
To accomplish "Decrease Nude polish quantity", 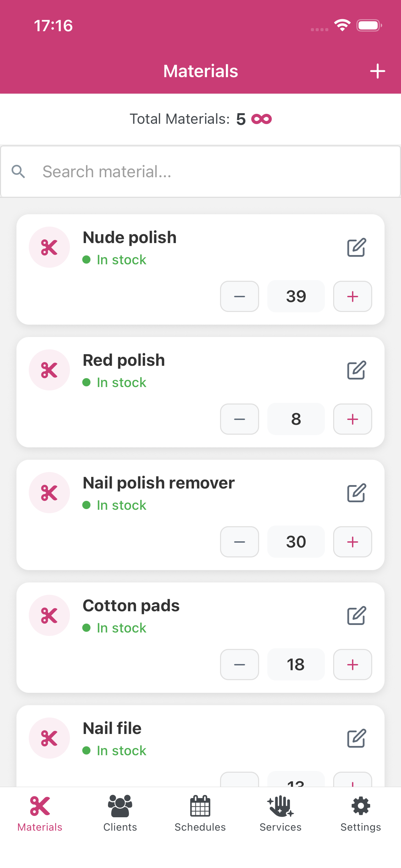I will (x=239, y=296).
